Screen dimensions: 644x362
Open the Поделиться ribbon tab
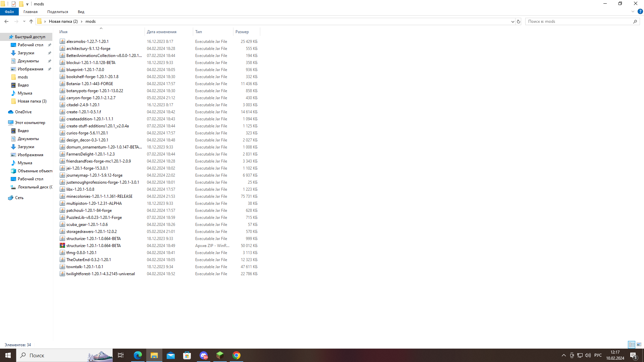[x=58, y=12]
